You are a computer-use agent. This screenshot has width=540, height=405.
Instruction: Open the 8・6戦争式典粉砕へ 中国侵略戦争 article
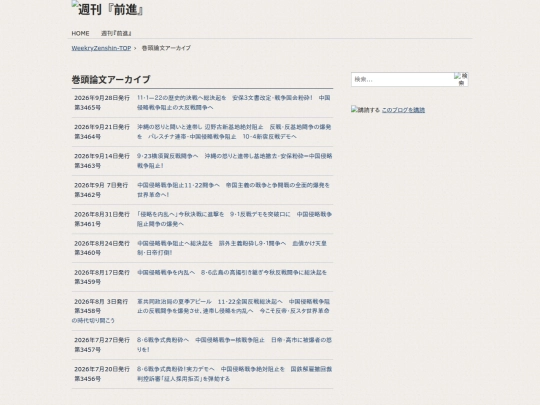pos(235,345)
